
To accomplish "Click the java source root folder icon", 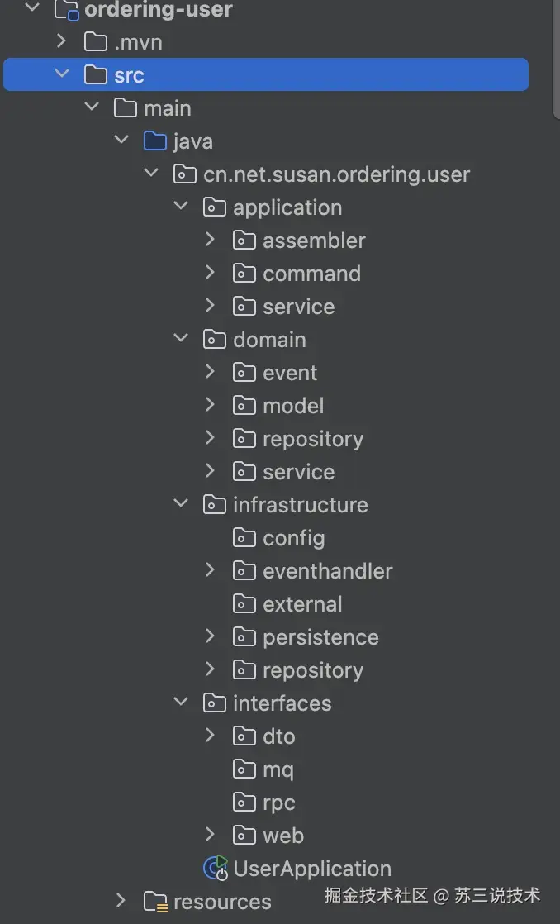I will (155, 141).
